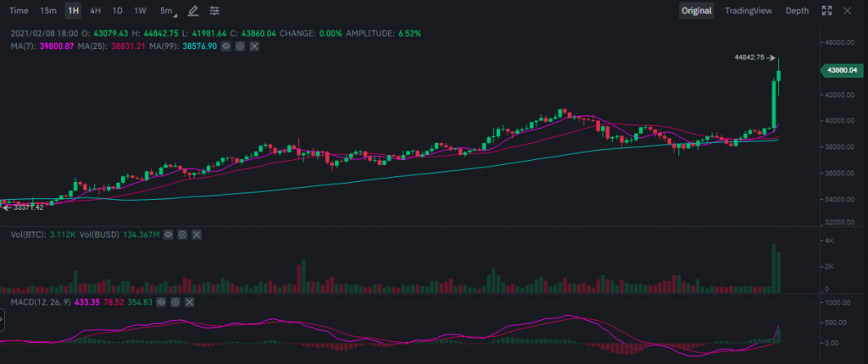
Task: Open MACD indicator settings
Action: (175, 301)
